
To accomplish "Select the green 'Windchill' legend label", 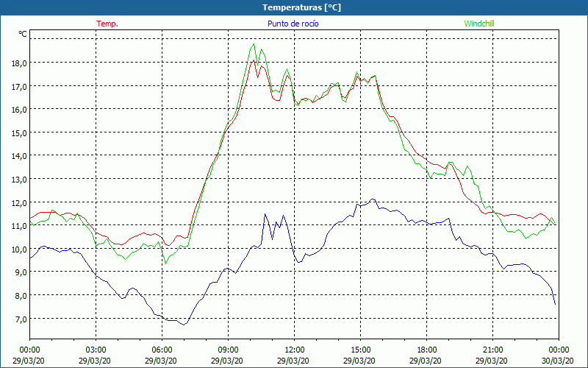I will coord(479,24).
